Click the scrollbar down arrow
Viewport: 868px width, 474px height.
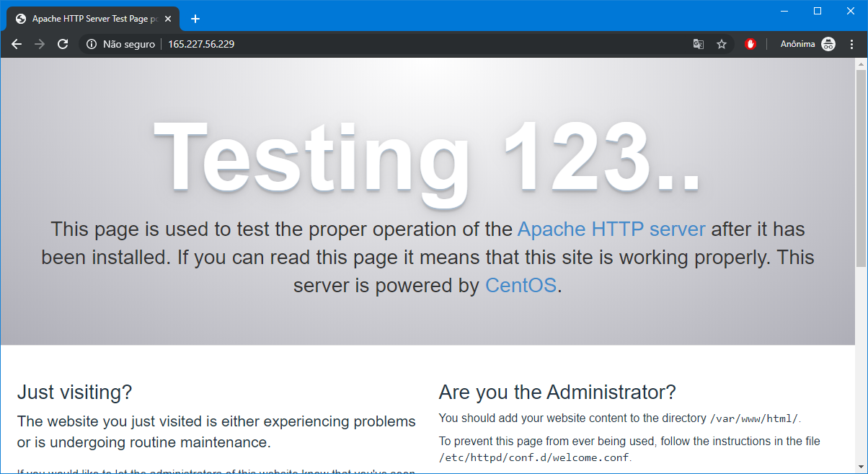(x=861, y=467)
